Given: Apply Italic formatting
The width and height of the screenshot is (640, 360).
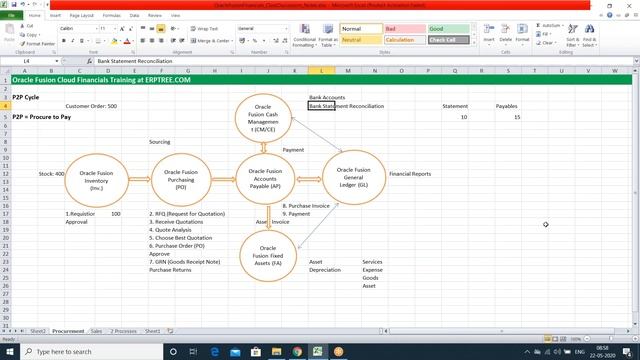Looking at the screenshot, I should [73, 41].
